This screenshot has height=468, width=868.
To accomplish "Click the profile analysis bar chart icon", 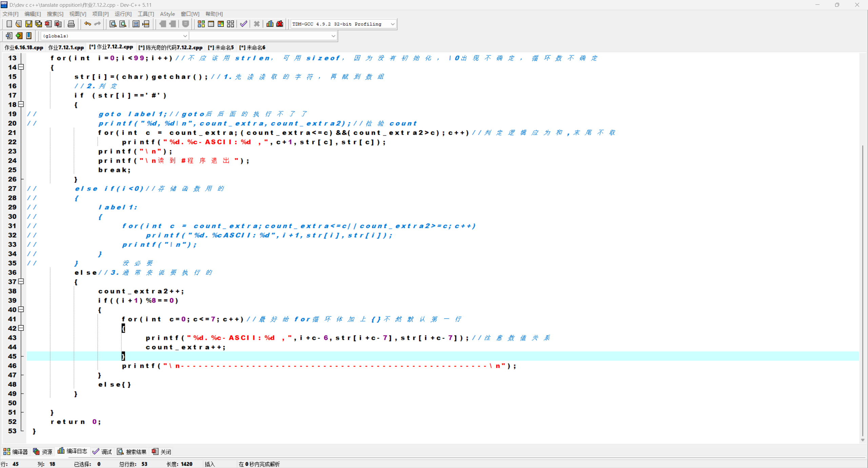I will point(270,24).
